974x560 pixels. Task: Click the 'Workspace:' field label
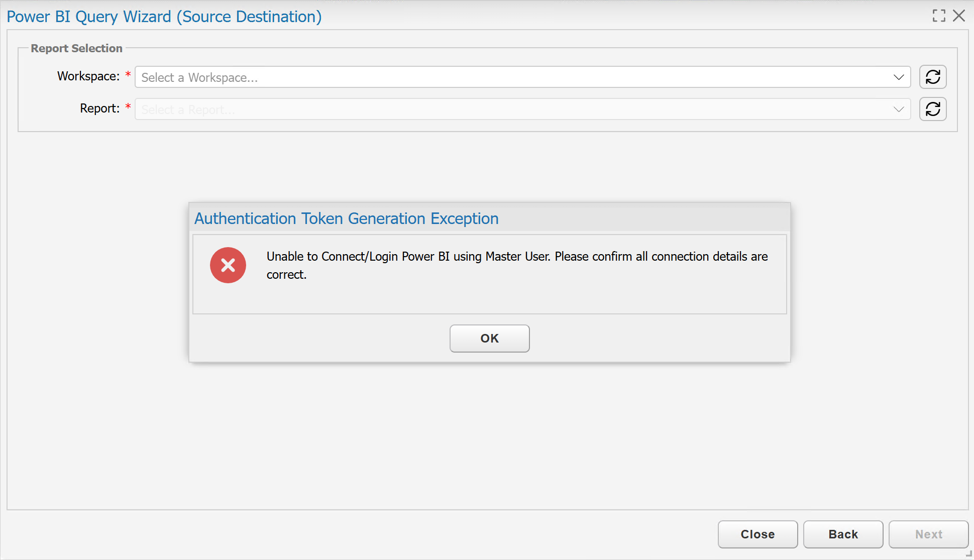(x=88, y=76)
